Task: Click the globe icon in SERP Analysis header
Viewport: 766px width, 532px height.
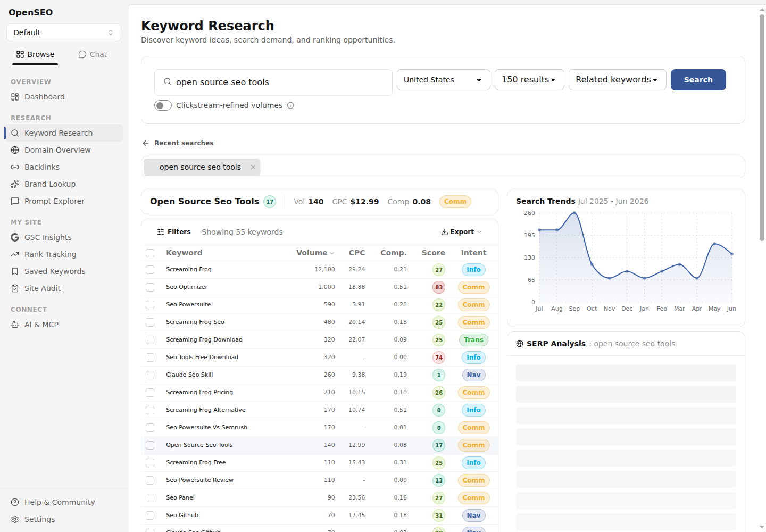Action: click(520, 344)
